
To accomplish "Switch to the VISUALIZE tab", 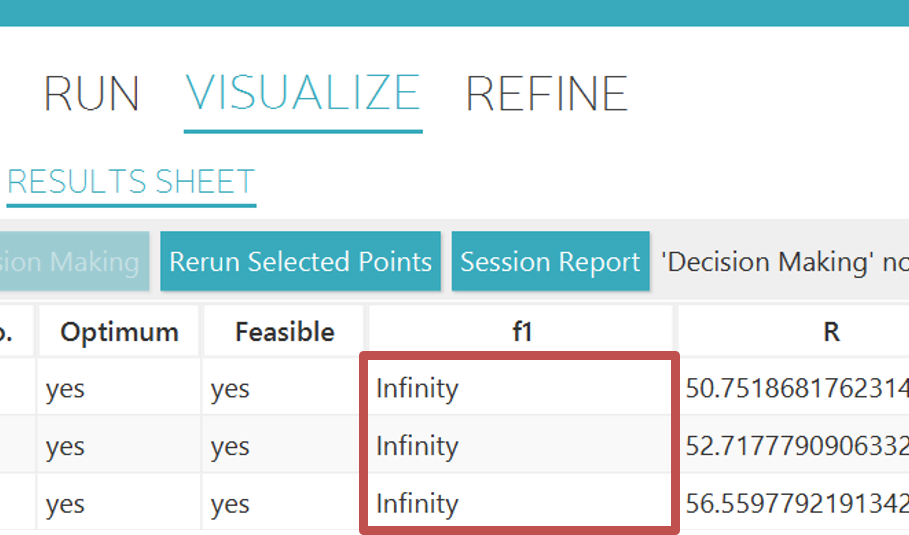I will point(303,94).
